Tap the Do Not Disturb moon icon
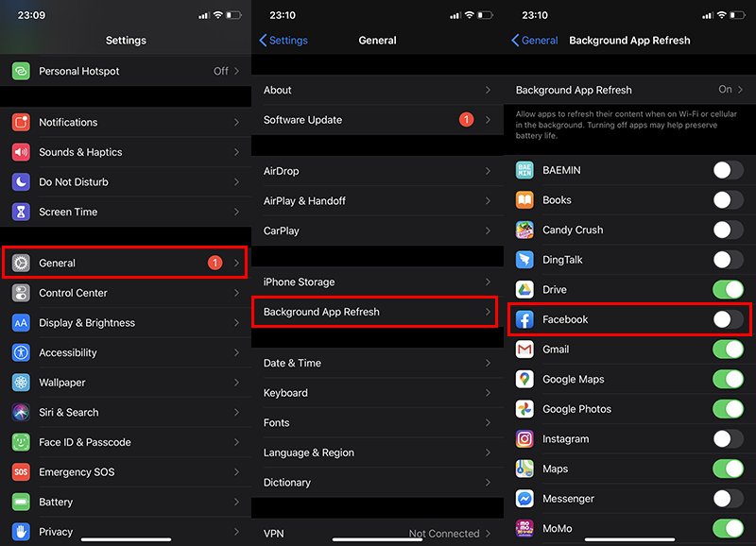Image resolution: width=756 pixels, height=546 pixels. 22,181
